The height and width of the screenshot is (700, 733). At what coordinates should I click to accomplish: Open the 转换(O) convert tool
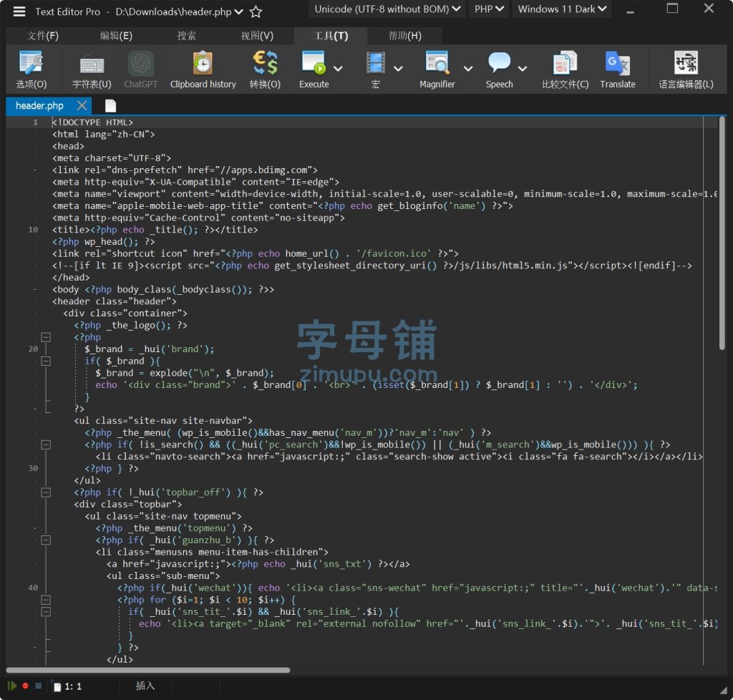point(265,69)
